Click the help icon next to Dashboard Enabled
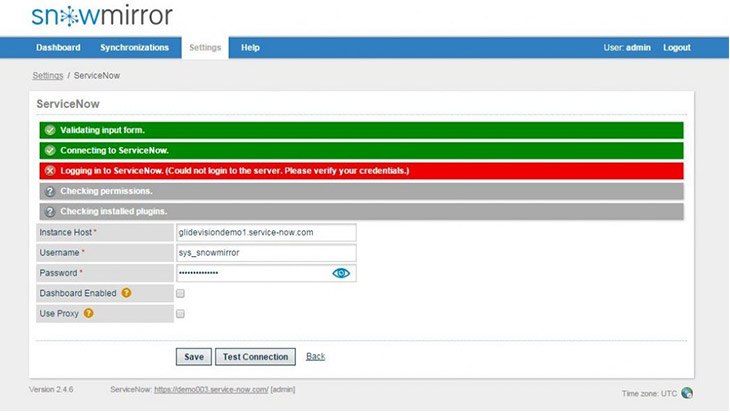The image size is (730, 415). pos(126,293)
